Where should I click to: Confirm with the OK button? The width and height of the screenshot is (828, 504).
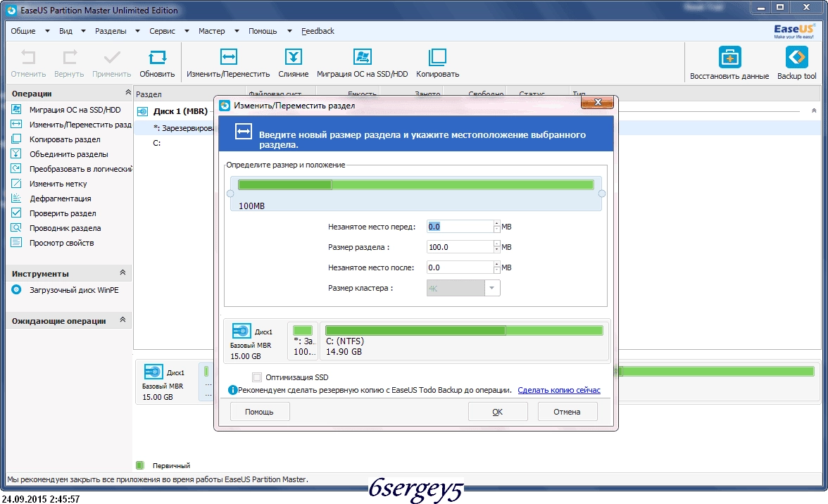coord(497,412)
